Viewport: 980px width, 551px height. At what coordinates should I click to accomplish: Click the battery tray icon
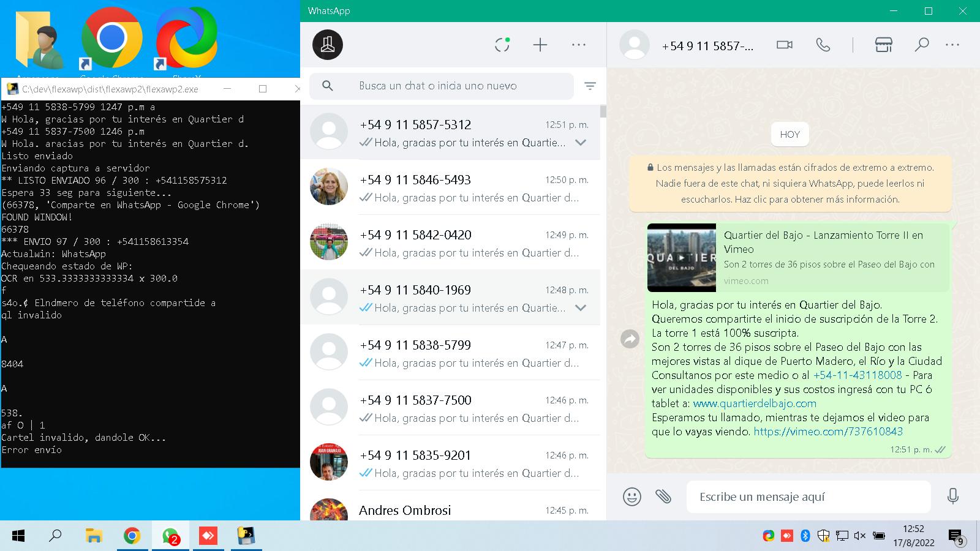878,536
